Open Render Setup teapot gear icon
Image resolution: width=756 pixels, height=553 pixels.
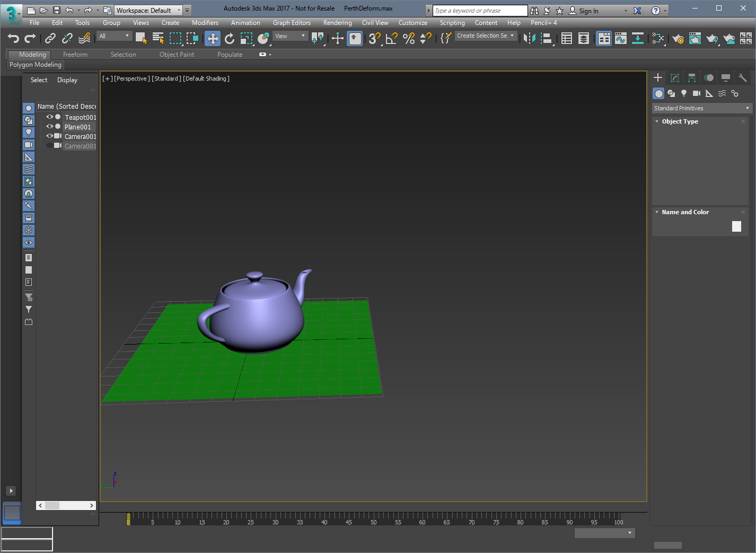[678, 38]
